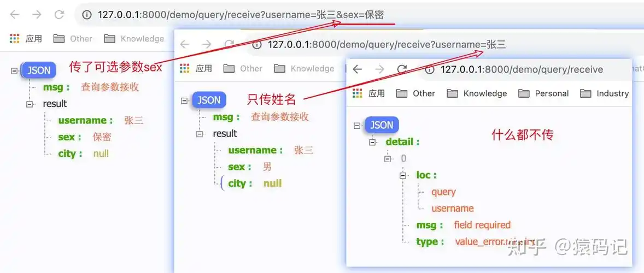Click reload icon in the frontmost browser window
This screenshot has height=273, width=644.
point(402,69)
